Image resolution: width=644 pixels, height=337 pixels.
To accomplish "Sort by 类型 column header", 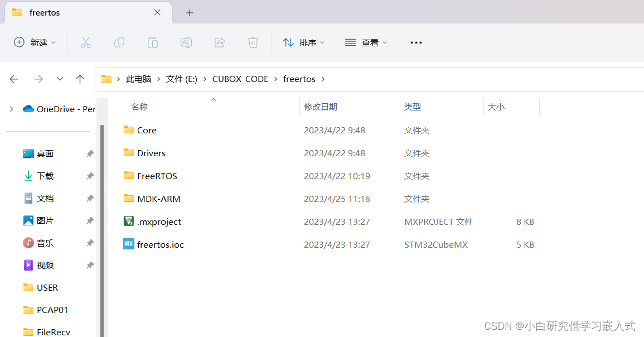I will pos(413,107).
